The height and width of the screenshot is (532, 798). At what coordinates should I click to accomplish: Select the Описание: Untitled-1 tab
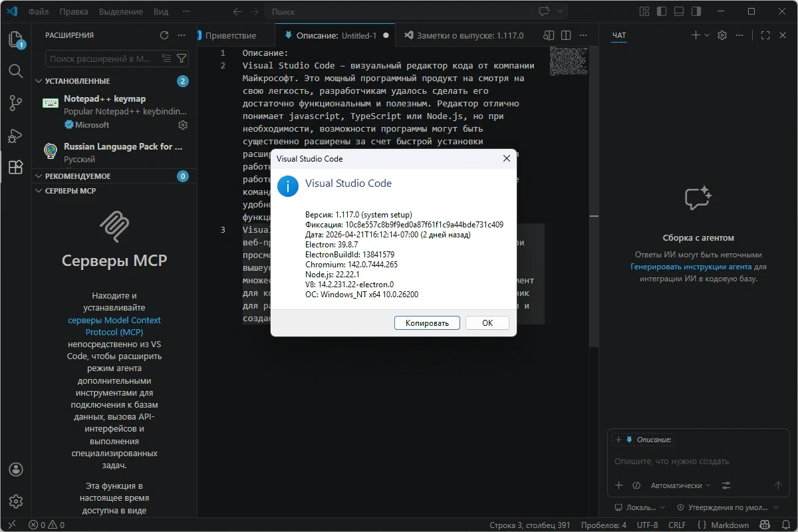point(335,35)
